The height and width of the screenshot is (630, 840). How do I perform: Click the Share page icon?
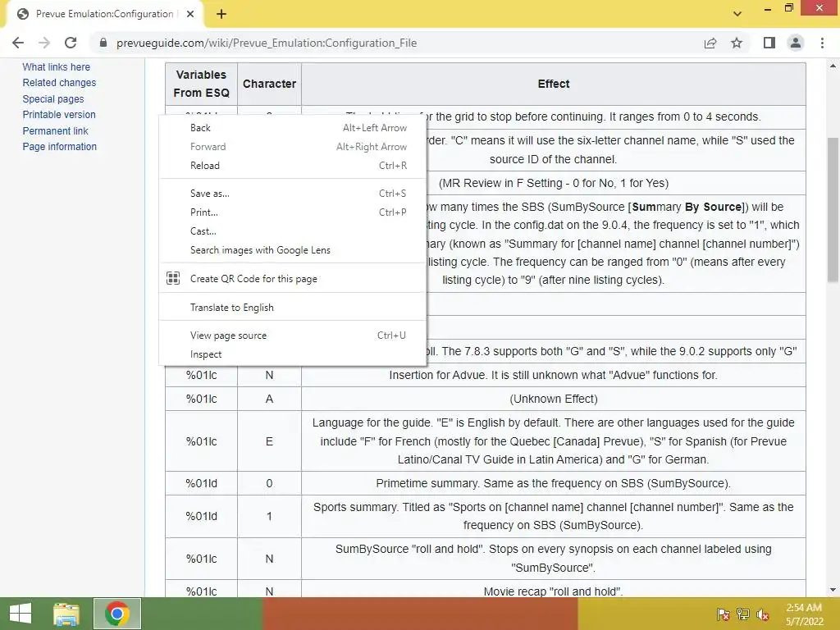pyautogui.click(x=710, y=43)
